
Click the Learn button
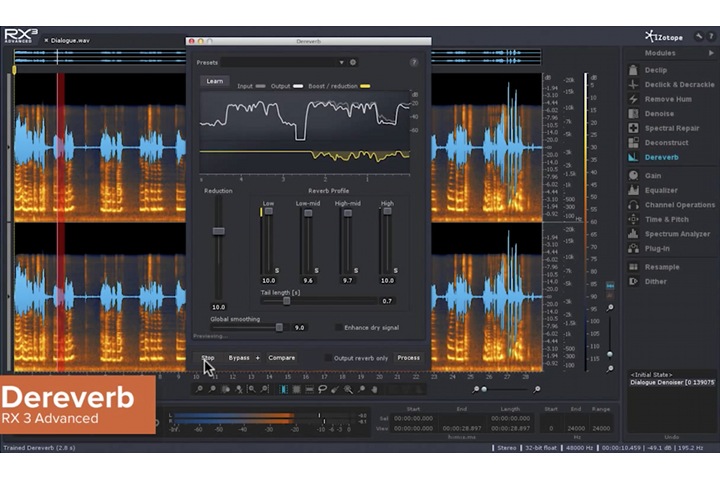click(x=214, y=81)
